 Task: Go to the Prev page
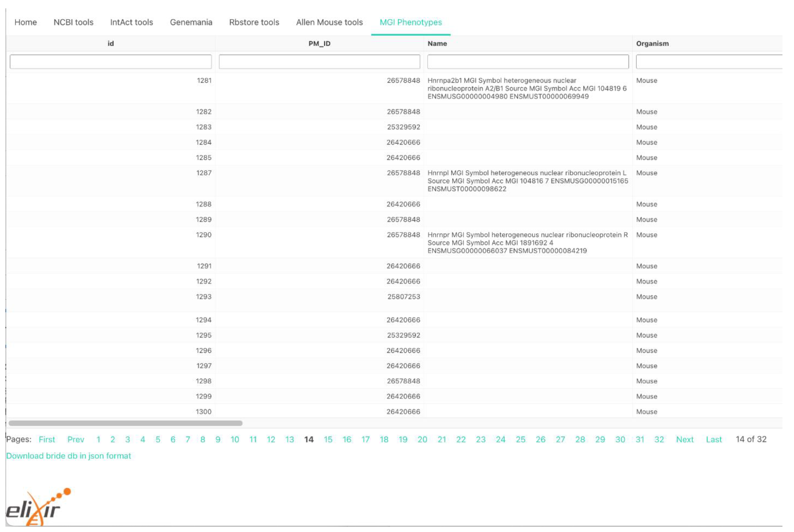[75, 439]
